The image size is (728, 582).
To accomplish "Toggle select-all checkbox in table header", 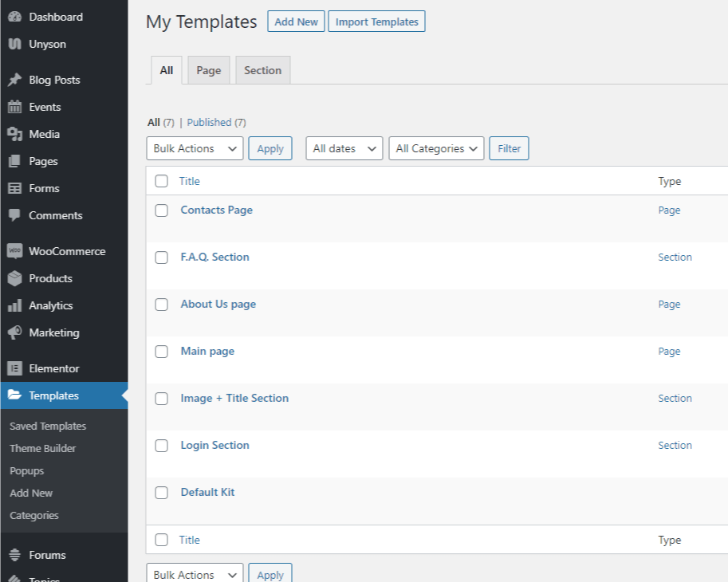I will [x=162, y=181].
